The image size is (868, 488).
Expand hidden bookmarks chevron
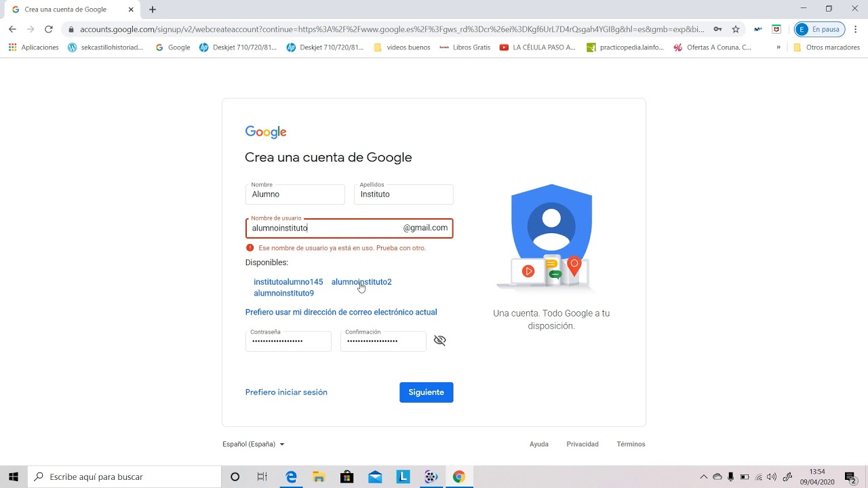pos(778,47)
